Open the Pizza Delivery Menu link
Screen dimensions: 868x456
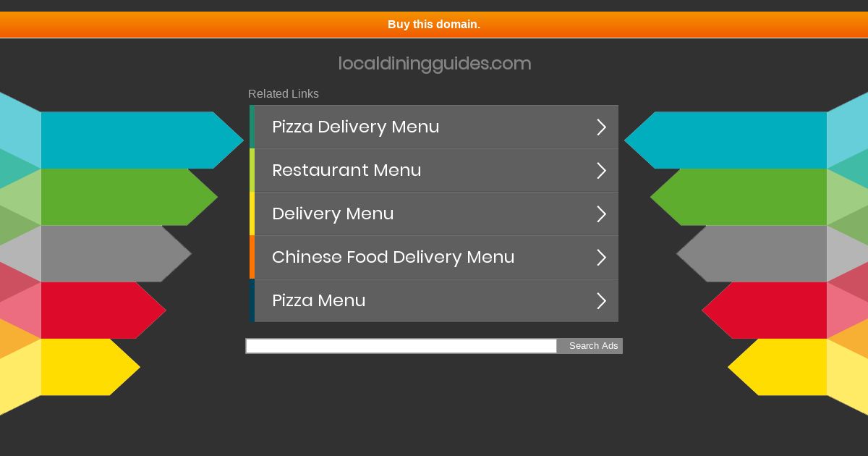tap(355, 127)
